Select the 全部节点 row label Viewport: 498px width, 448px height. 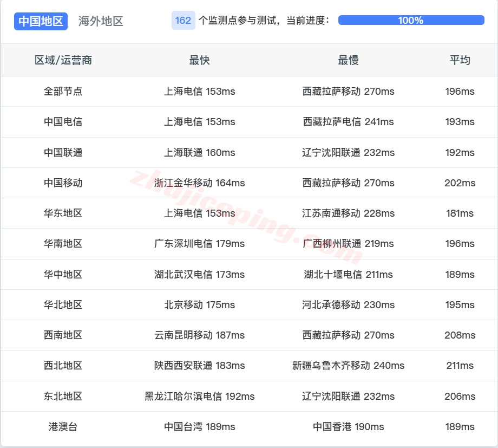pyautogui.click(x=62, y=92)
